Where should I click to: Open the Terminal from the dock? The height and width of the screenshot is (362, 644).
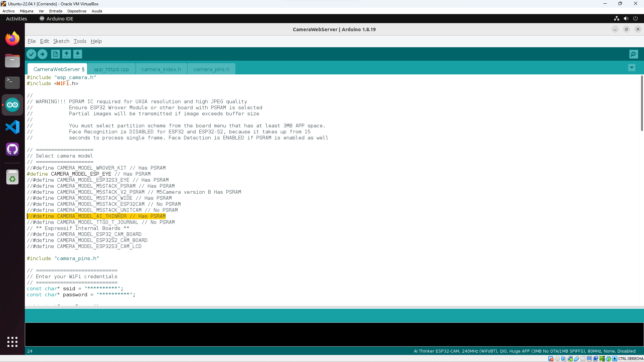pyautogui.click(x=12, y=82)
